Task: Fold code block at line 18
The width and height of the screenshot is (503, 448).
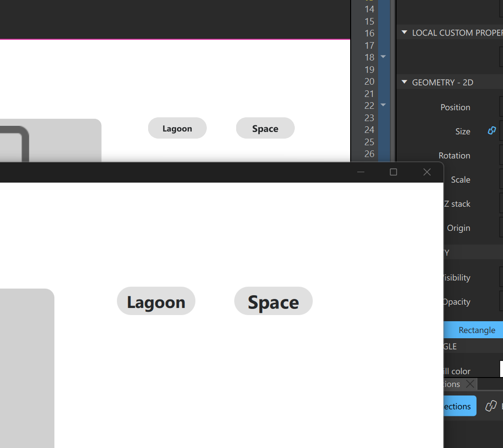Action: pos(383,57)
